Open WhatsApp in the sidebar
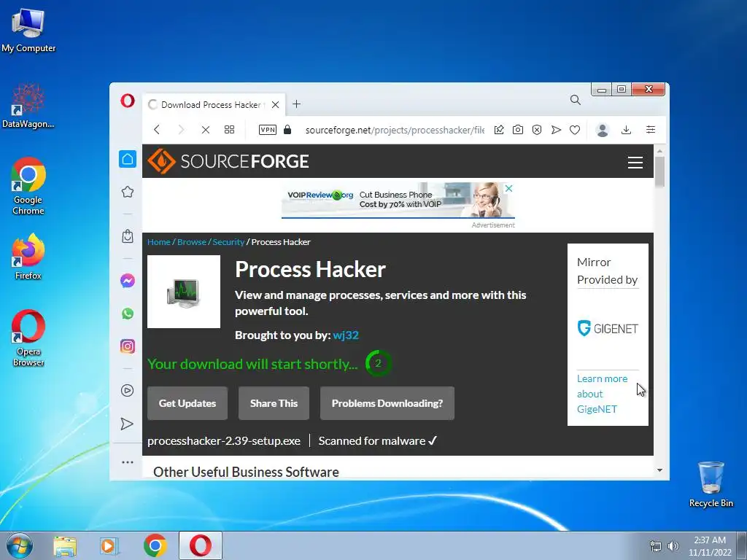747x560 pixels. 127,314
